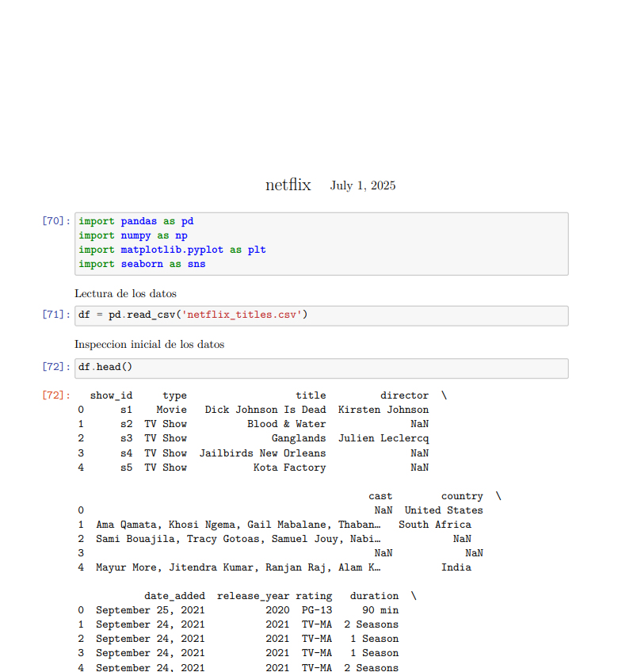Click the 'type' column header

[x=175, y=395]
